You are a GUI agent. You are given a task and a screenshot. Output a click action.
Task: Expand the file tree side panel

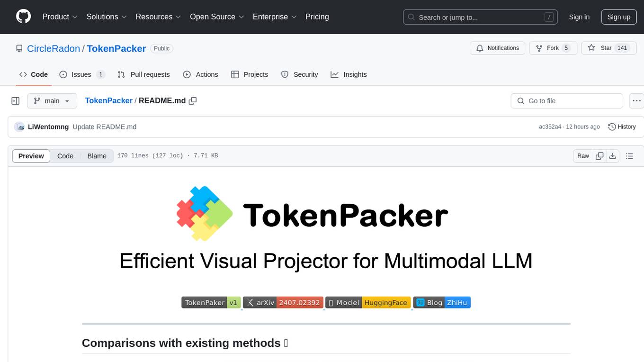tap(16, 101)
